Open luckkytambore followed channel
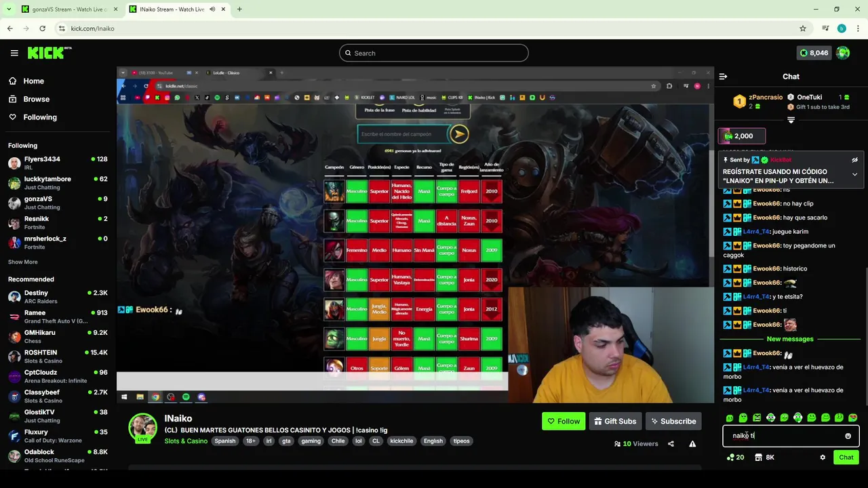 click(58, 183)
